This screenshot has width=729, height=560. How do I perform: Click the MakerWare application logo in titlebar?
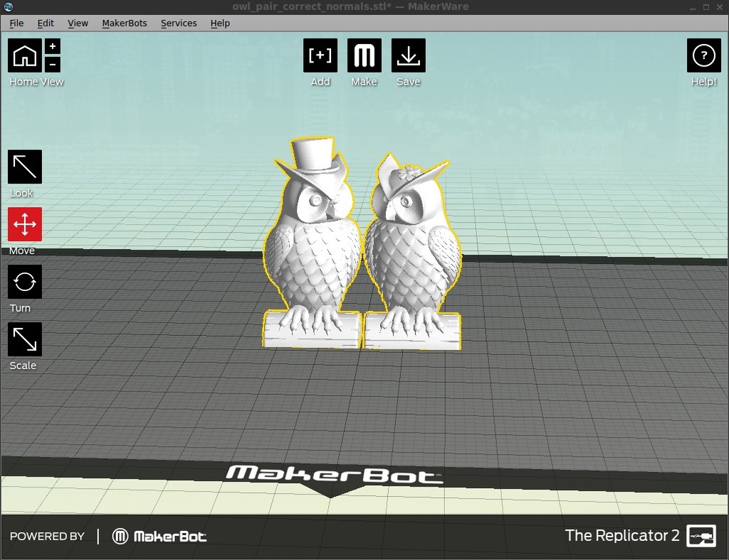(x=8, y=6)
